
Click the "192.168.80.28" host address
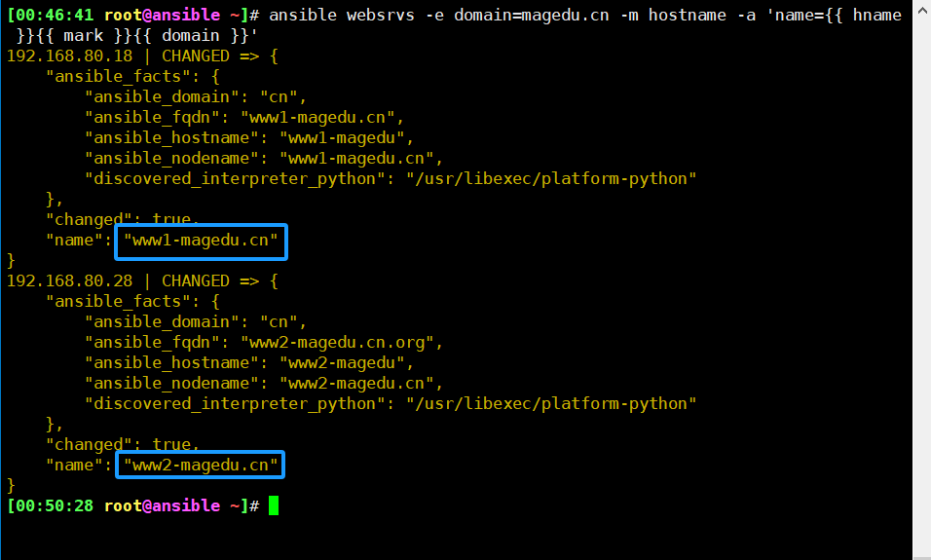coord(69,280)
